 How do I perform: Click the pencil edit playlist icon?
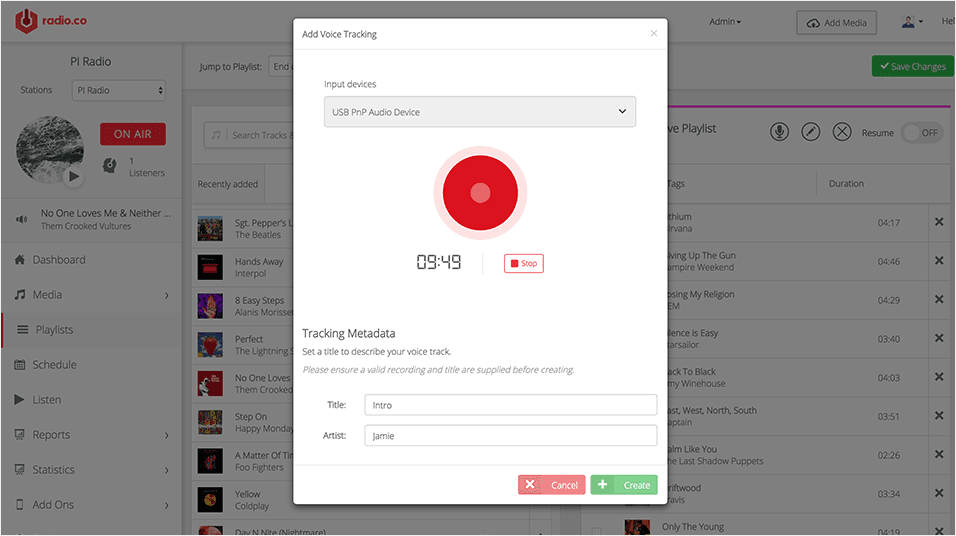tap(811, 132)
